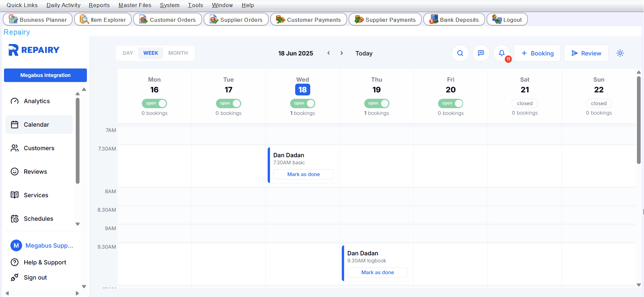Toggle Saturday 21 closed switch
The image size is (644, 297).
click(525, 103)
